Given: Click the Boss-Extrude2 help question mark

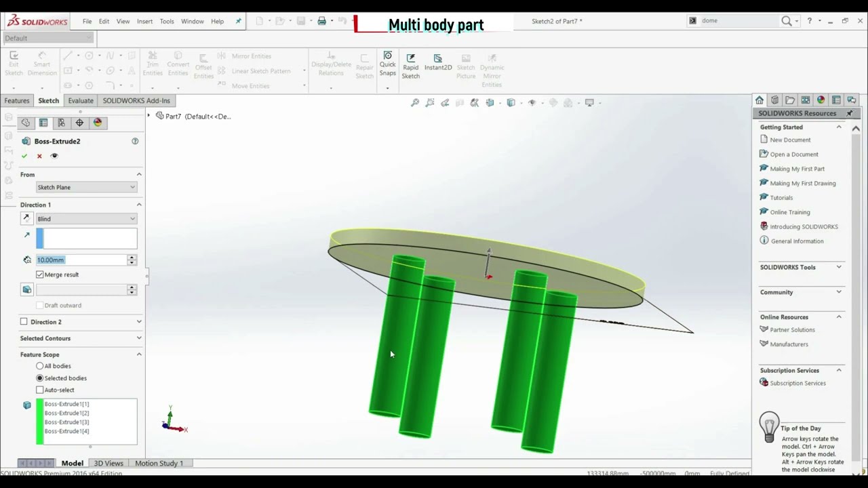Looking at the screenshot, I should (135, 141).
